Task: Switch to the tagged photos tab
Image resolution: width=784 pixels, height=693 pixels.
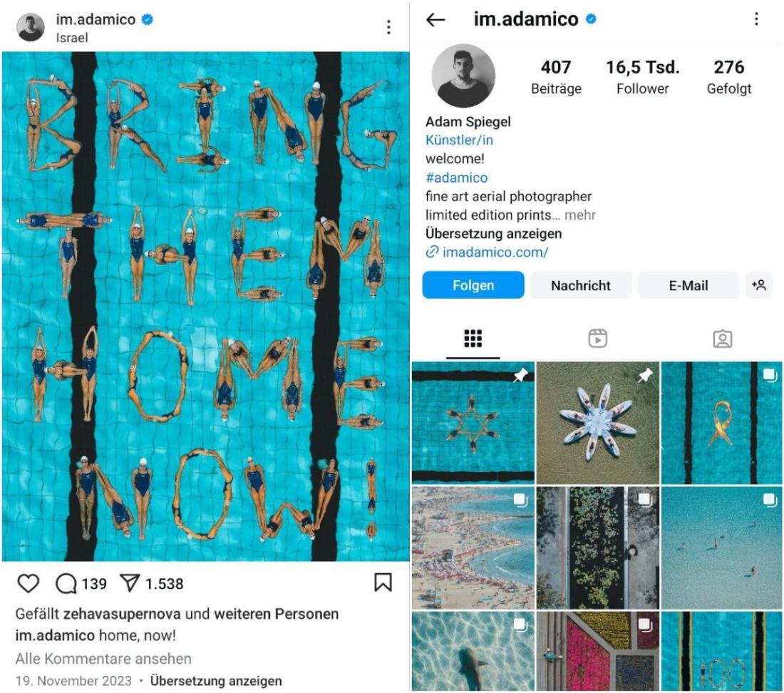Action: coord(722,339)
